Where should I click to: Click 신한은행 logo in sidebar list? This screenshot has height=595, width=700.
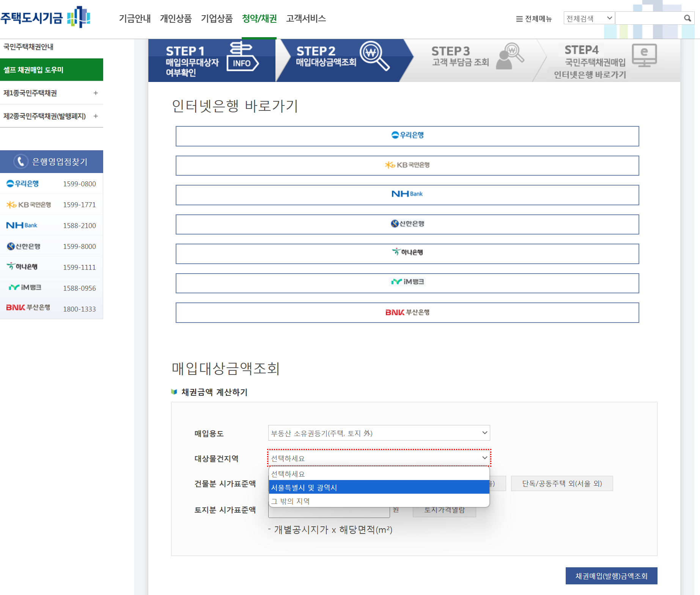coord(24,246)
